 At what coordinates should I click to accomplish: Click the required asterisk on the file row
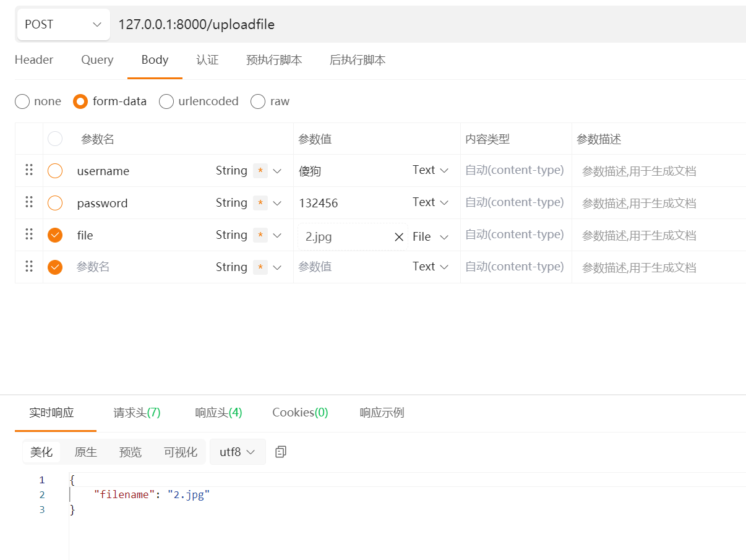[x=260, y=235]
